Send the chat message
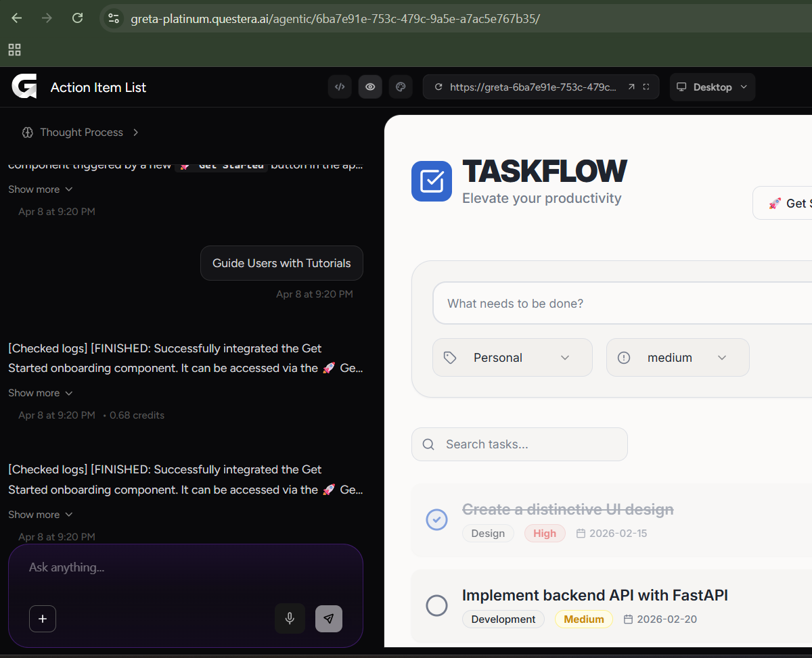 click(329, 619)
